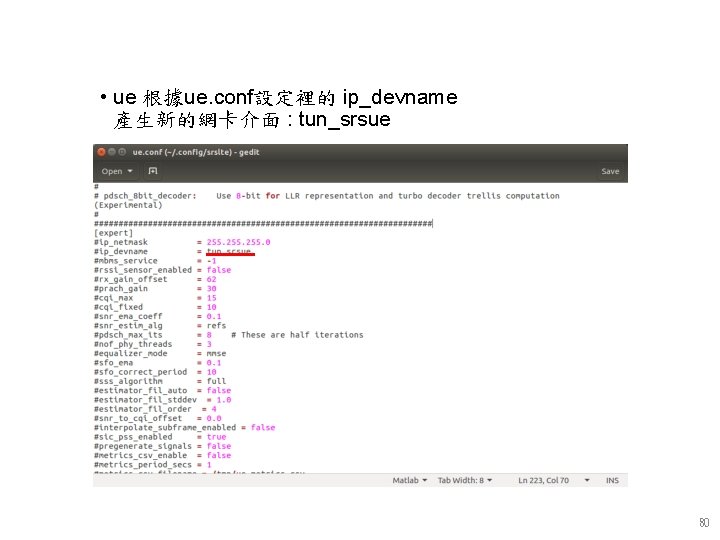Click the #snr_estim_alg refs value

(x=216, y=326)
